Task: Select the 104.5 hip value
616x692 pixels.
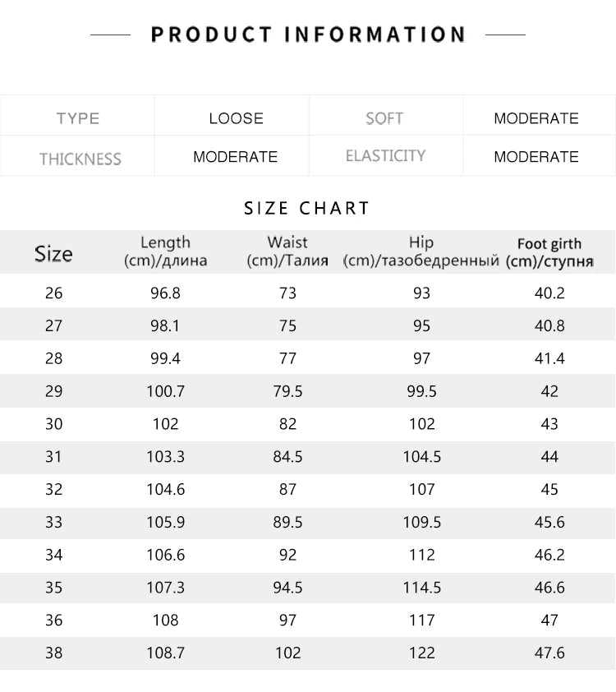Action: coord(421,456)
